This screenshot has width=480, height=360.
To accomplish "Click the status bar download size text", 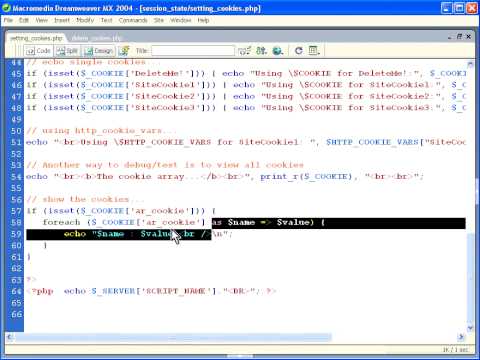I will click(x=455, y=349).
